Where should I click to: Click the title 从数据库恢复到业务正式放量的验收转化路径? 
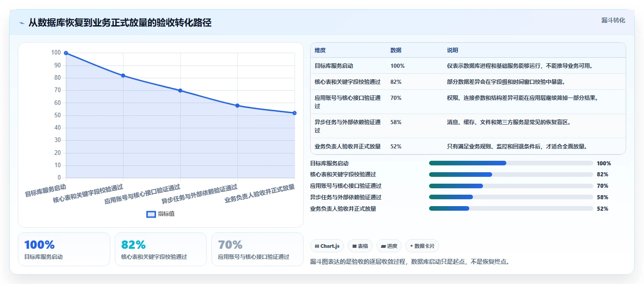click(120, 22)
